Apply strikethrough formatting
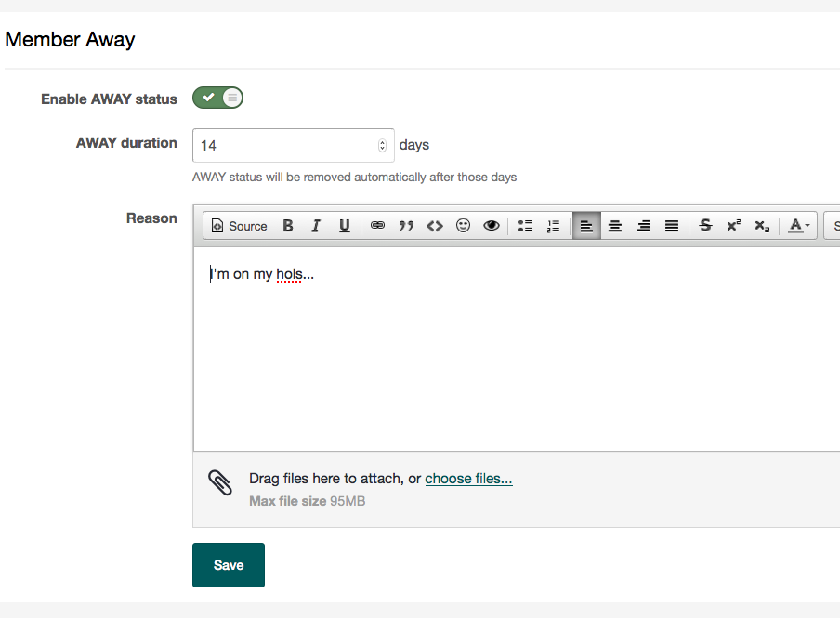 point(705,226)
